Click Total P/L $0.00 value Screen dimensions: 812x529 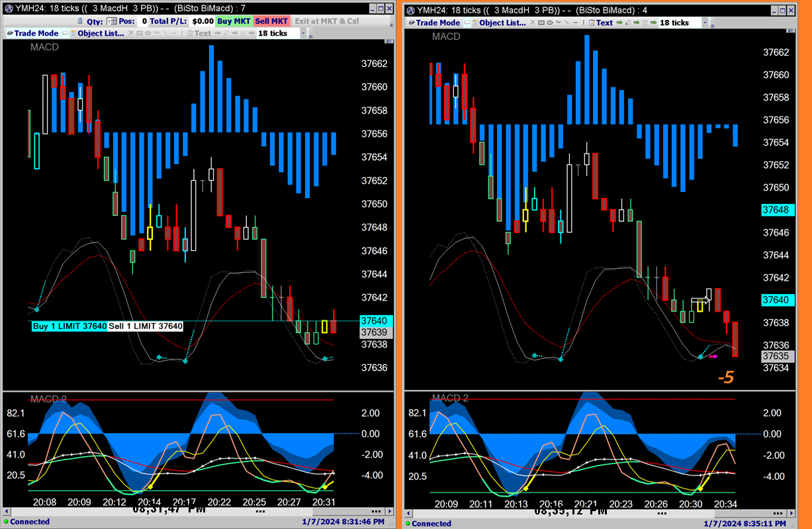203,21
